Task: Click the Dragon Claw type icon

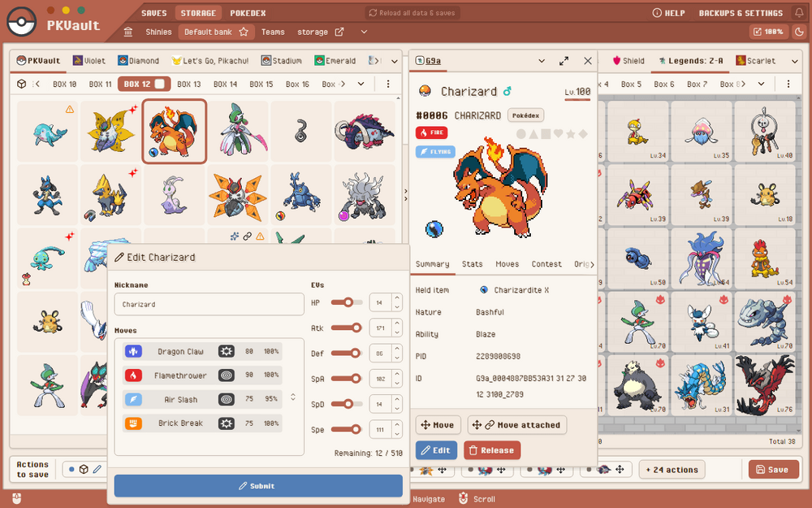Action: (133, 351)
